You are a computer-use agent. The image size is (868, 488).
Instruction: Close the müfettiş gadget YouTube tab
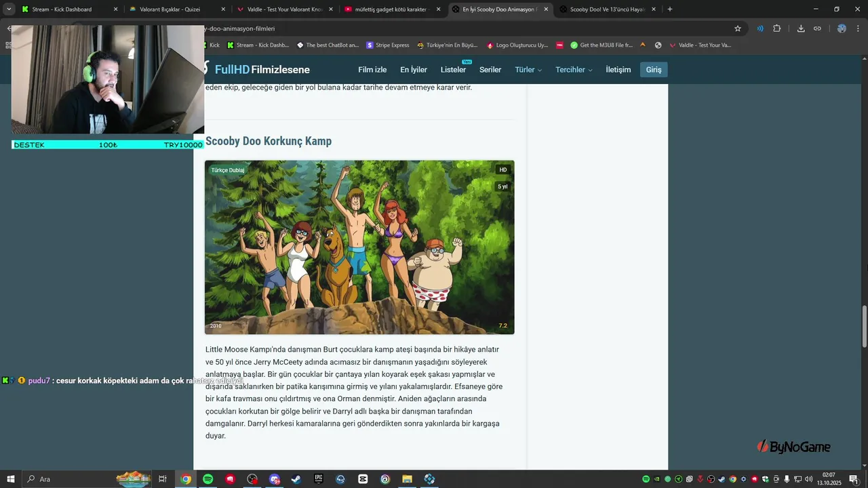(439, 9)
